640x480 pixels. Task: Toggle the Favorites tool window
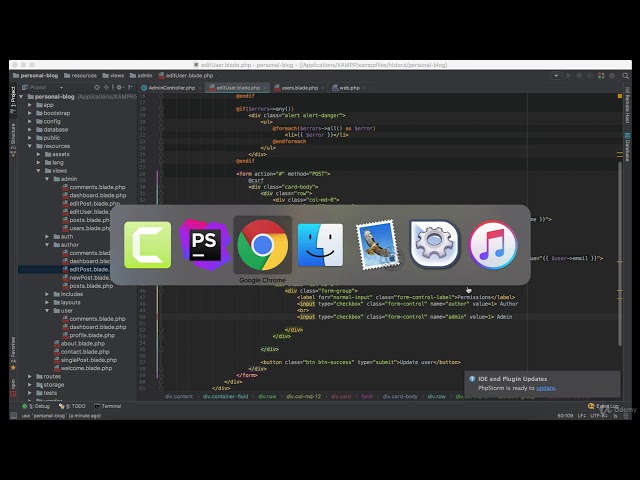point(13,348)
